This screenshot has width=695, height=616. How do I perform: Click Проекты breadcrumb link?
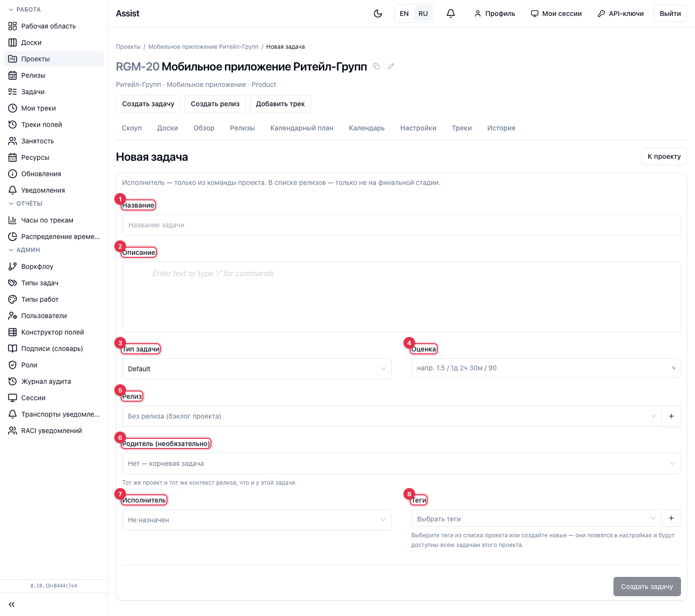point(128,47)
